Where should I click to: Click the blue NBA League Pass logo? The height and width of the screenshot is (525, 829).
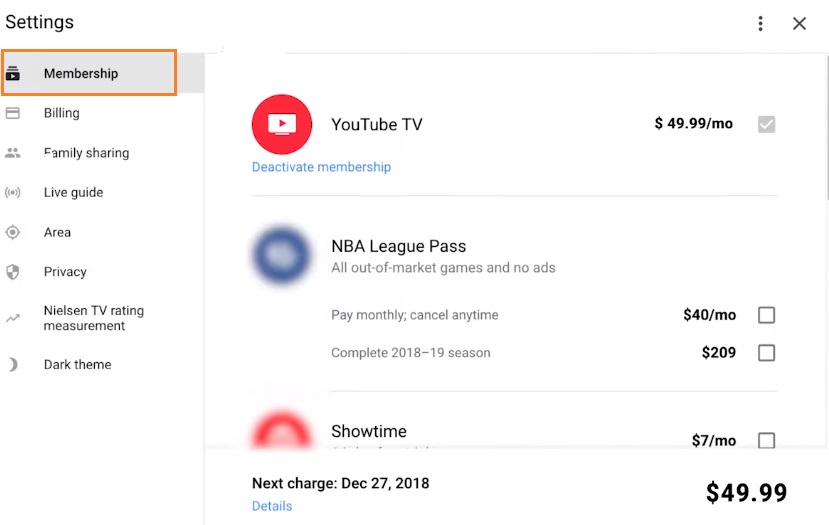pyautogui.click(x=282, y=255)
